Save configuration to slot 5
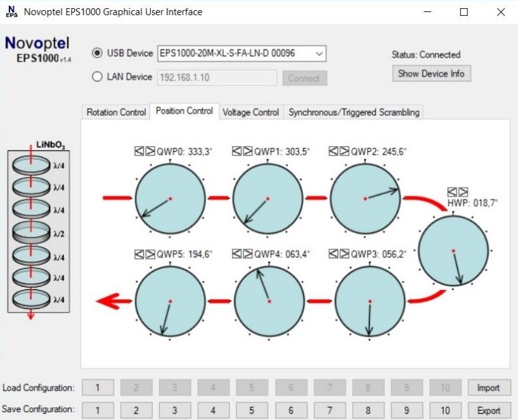Screen dimensions: 518x420 252,410
